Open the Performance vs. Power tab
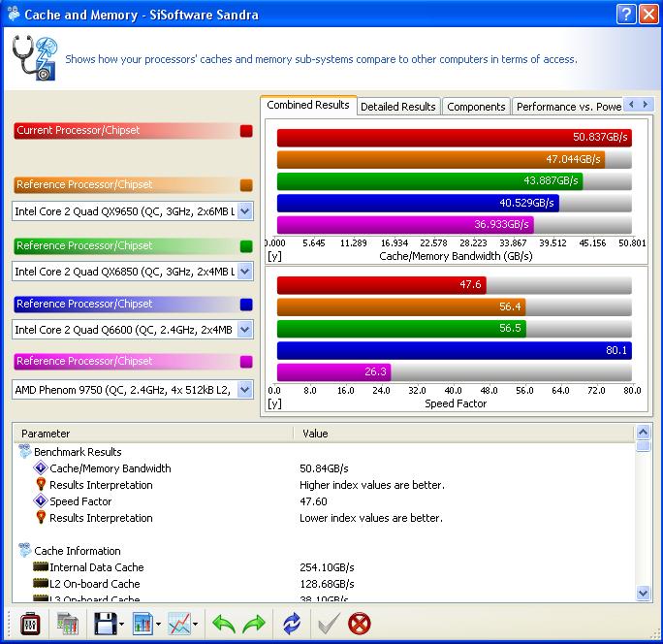 tap(569, 107)
